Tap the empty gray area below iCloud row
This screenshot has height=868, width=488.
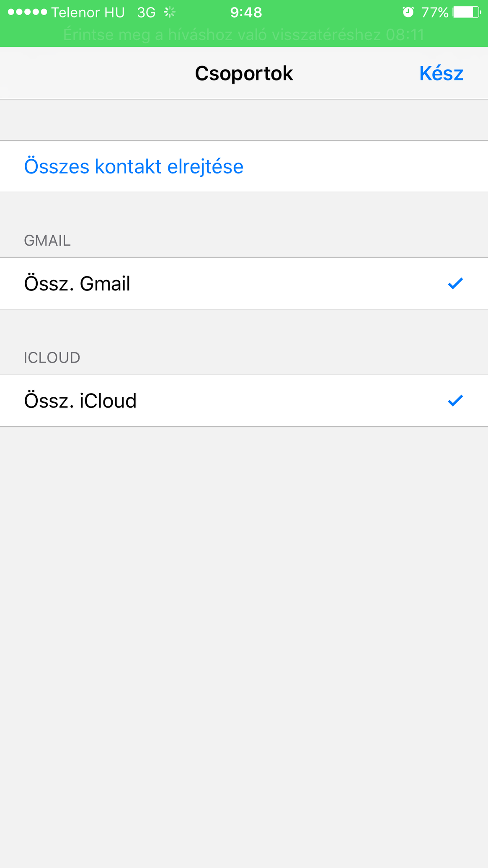(244, 645)
